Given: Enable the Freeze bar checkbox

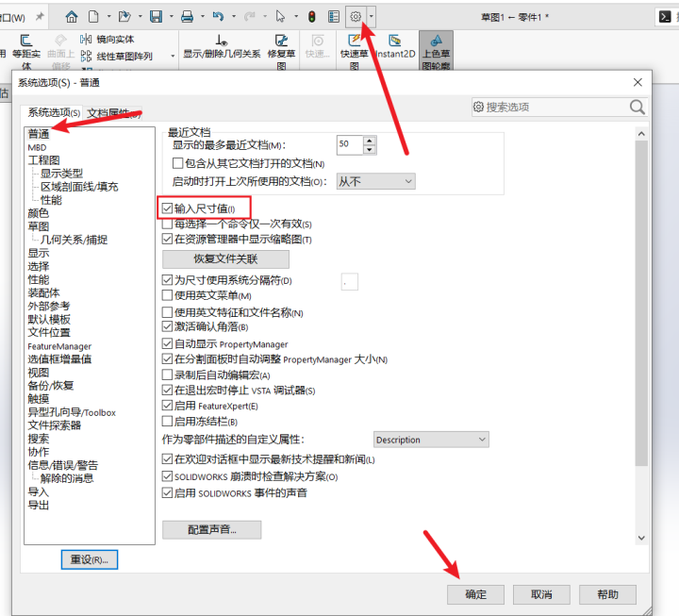Looking at the screenshot, I should point(167,421).
